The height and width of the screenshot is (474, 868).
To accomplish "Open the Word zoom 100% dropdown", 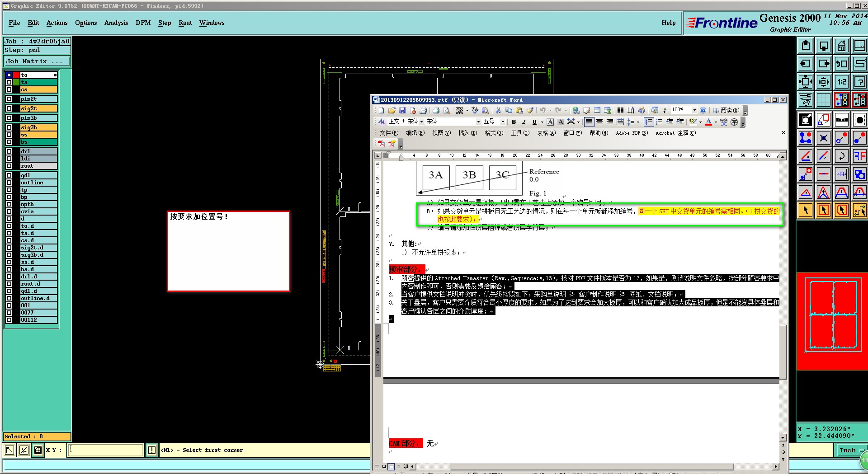I will (694, 110).
